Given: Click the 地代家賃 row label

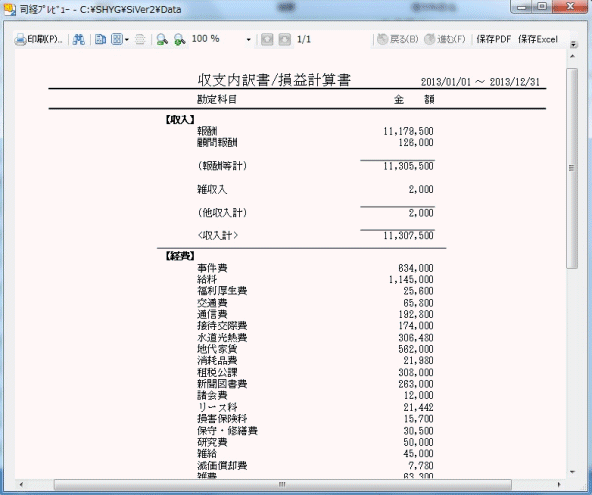Looking at the screenshot, I should pyautogui.click(x=217, y=349).
